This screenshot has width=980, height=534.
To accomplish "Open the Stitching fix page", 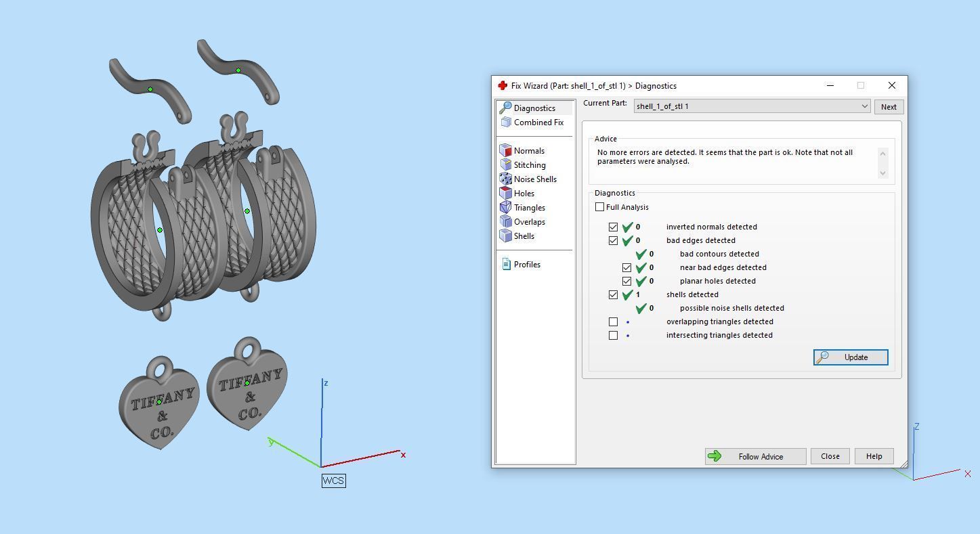I will click(x=530, y=165).
